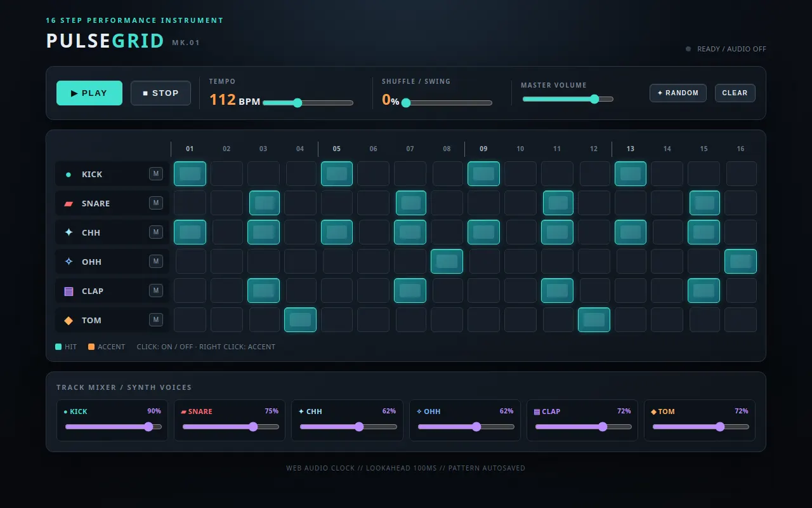Viewport: 812px width, 508px height.
Task: Change the Tom mixer volume slider
Action: [701, 427]
